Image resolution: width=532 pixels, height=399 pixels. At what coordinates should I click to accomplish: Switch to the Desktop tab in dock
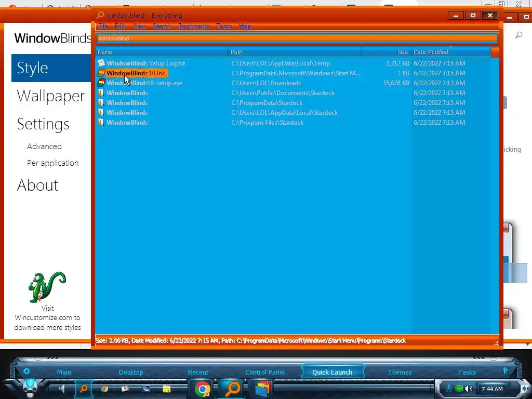(131, 372)
